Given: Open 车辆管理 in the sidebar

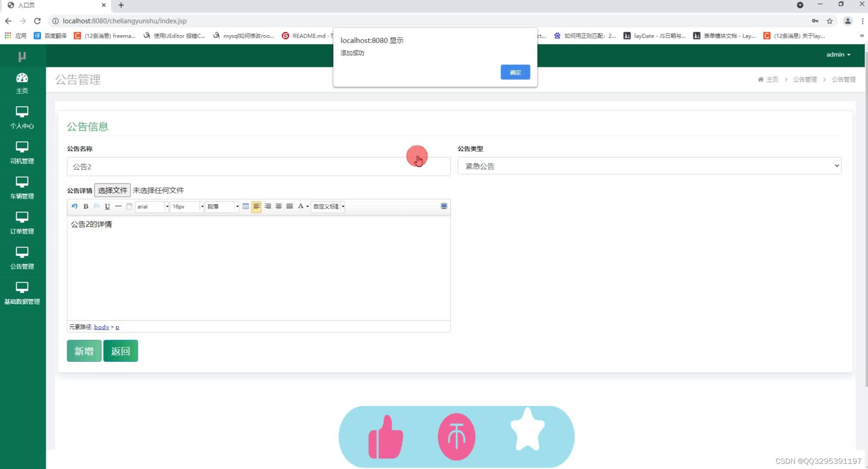Looking at the screenshot, I should [22, 188].
